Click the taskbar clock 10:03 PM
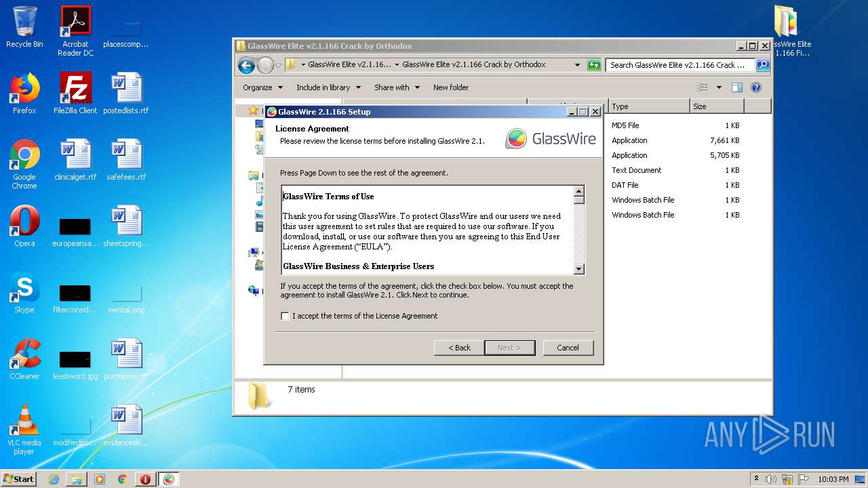 (833, 479)
